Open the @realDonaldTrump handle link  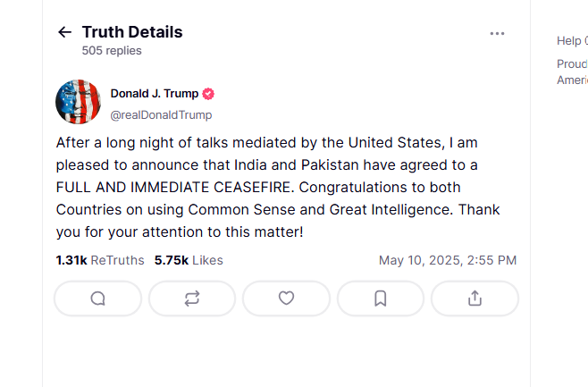click(161, 115)
